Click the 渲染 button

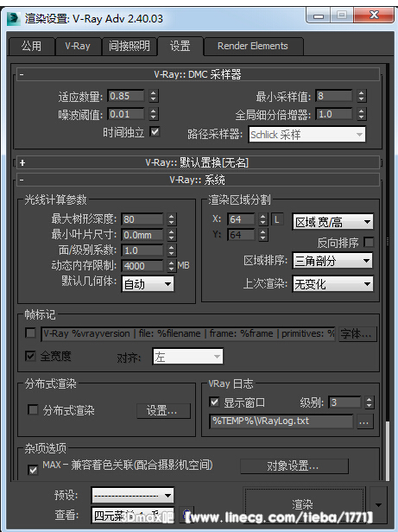click(x=304, y=504)
